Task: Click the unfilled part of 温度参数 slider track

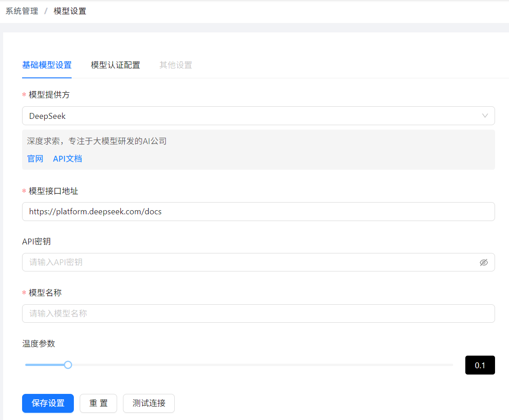Action: (x=261, y=365)
